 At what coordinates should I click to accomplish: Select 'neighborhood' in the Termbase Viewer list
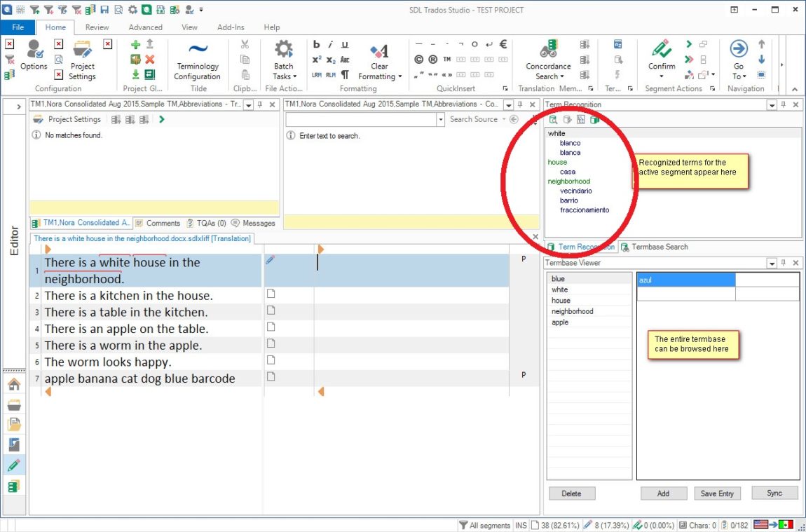pos(573,311)
